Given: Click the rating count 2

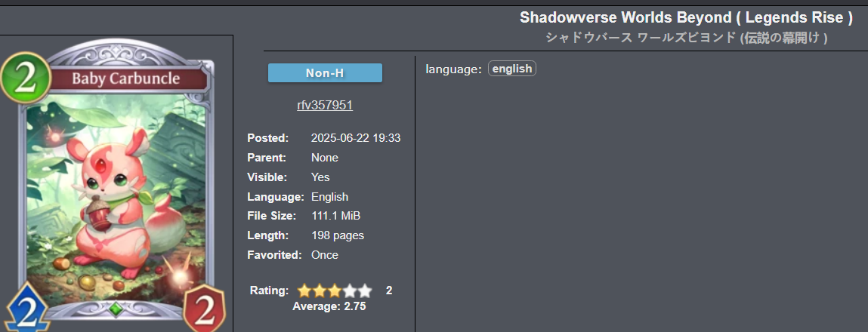Looking at the screenshot, I should (389, 290).
